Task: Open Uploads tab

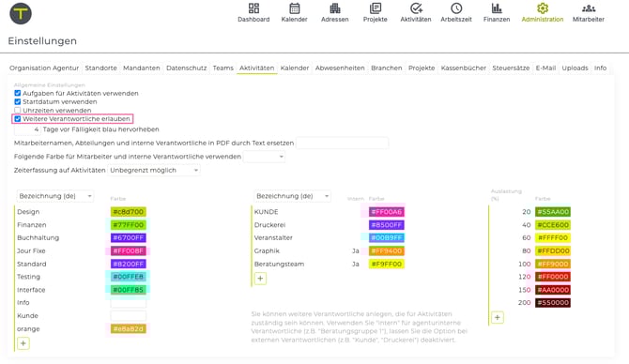Action: [x=575, y=68]
